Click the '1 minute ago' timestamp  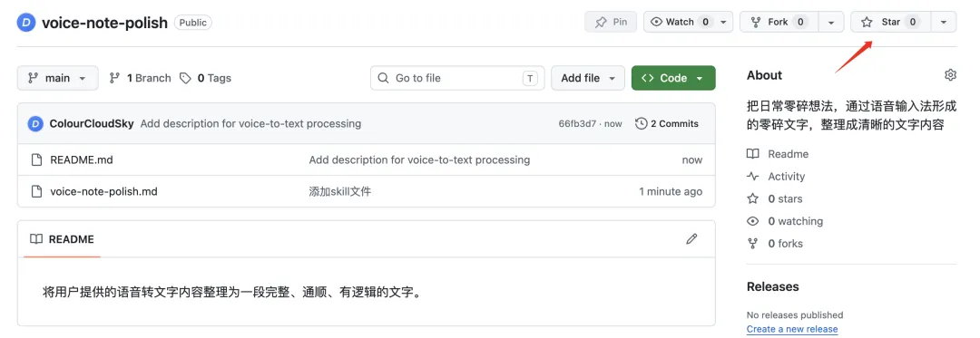point(671,191)
